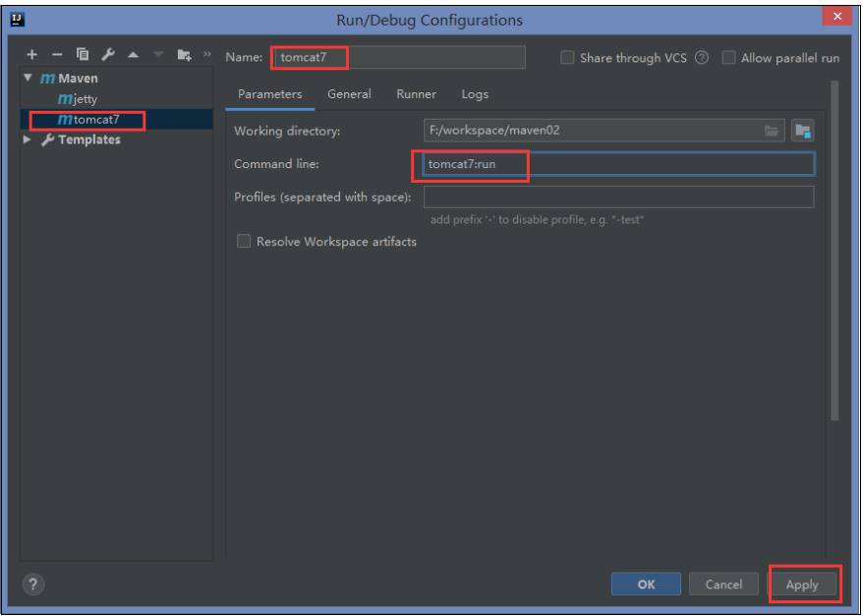Click the 'Command line:' label
Image resolution: width=863 pixels, height=616 pixels.
pyautogui.click(x=276, y=164)
